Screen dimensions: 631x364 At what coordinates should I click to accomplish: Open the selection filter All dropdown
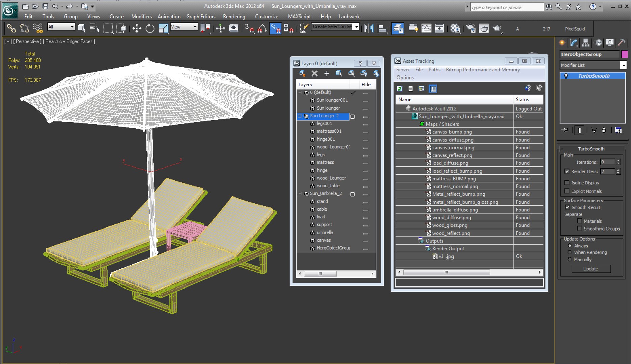coord(72,27)
